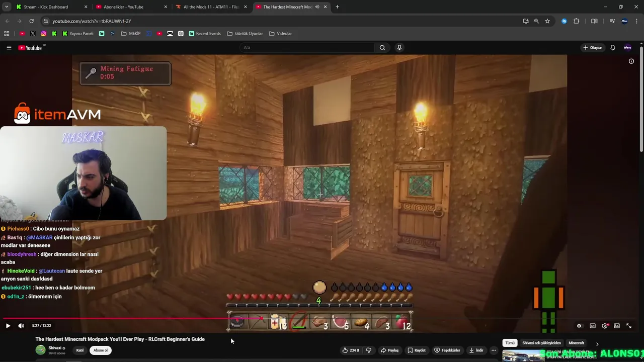Open Yayıncı Paneli bookmark
Image resolution: width=644 pixels, height=362 pixels.
point(78,34)
